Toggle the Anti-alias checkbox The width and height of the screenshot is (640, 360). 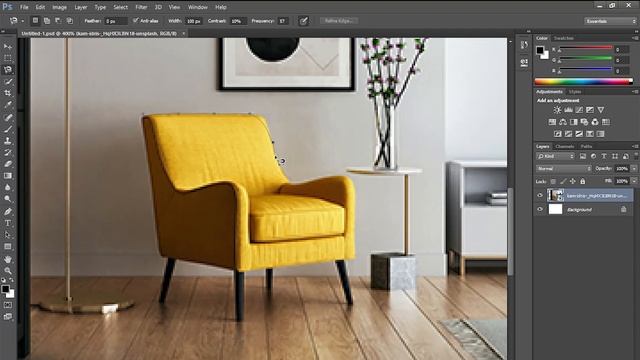point(136,21)
